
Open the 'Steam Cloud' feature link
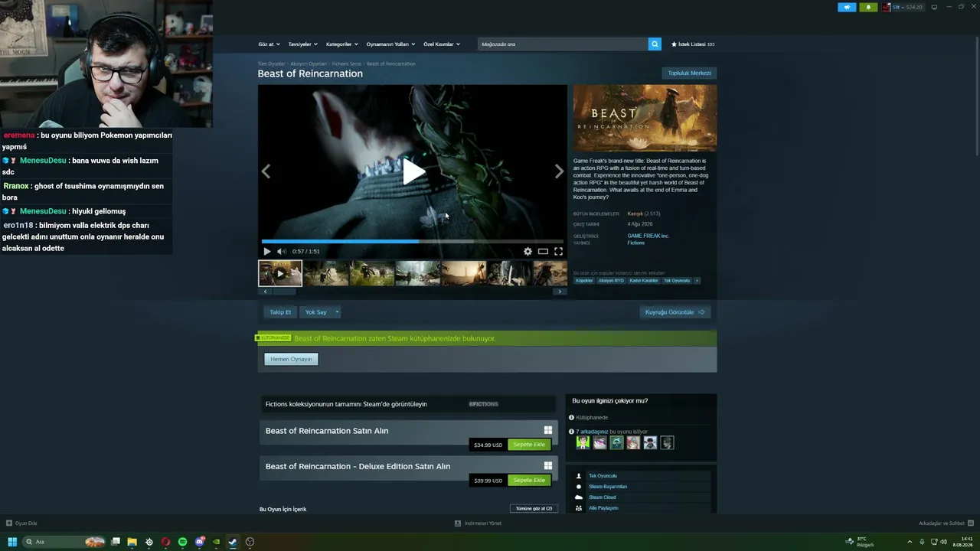602,497
